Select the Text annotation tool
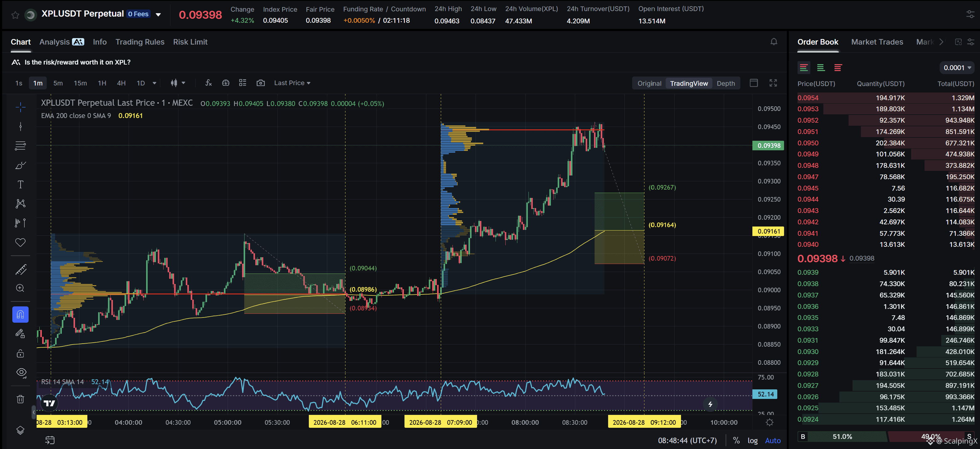Viewport: 980px width, 449px height. pyautogui.click(x=21, y=184)
